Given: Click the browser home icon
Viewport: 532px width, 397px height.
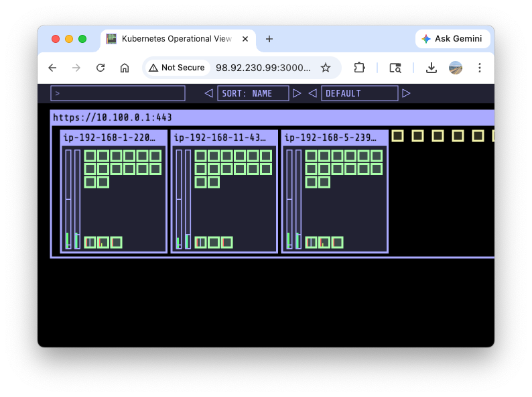Looking at the screenshot, I should tap(125, 68).
